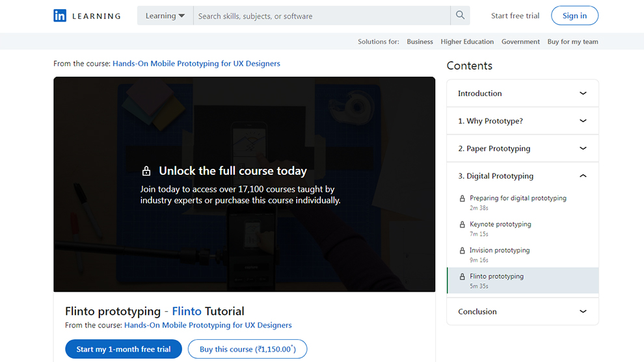Click 'Solutions for:' label
Viewport: 644px width, 362px height.
[x=378, y=42]
